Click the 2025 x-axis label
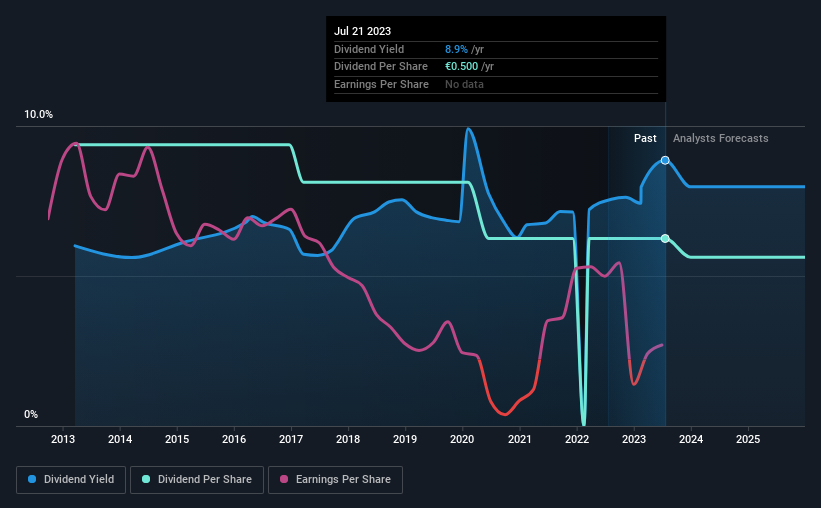Viewport: 821px width, 508px height. [748, 439]
